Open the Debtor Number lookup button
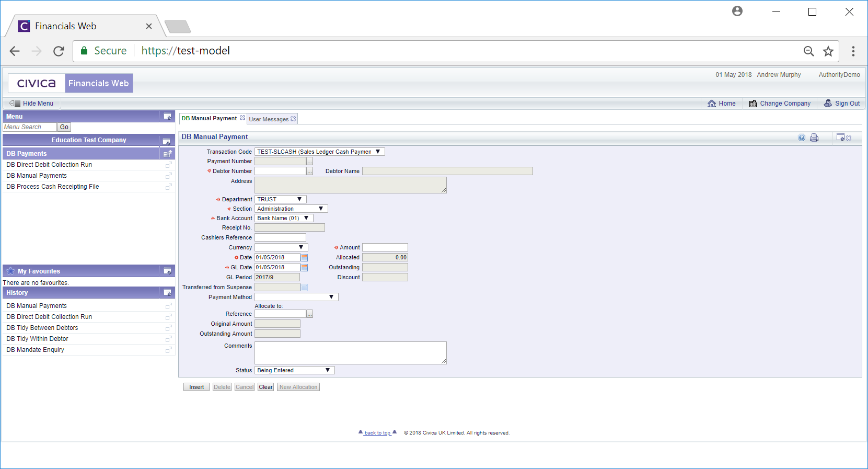868x469 pixels. tap(310, 171)
